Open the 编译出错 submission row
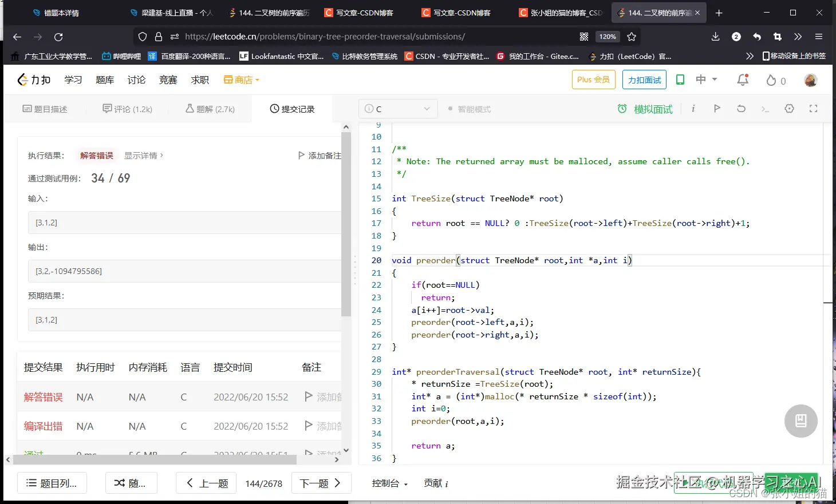Viewport: 836px width, 504px height. (x=179, y=426)
